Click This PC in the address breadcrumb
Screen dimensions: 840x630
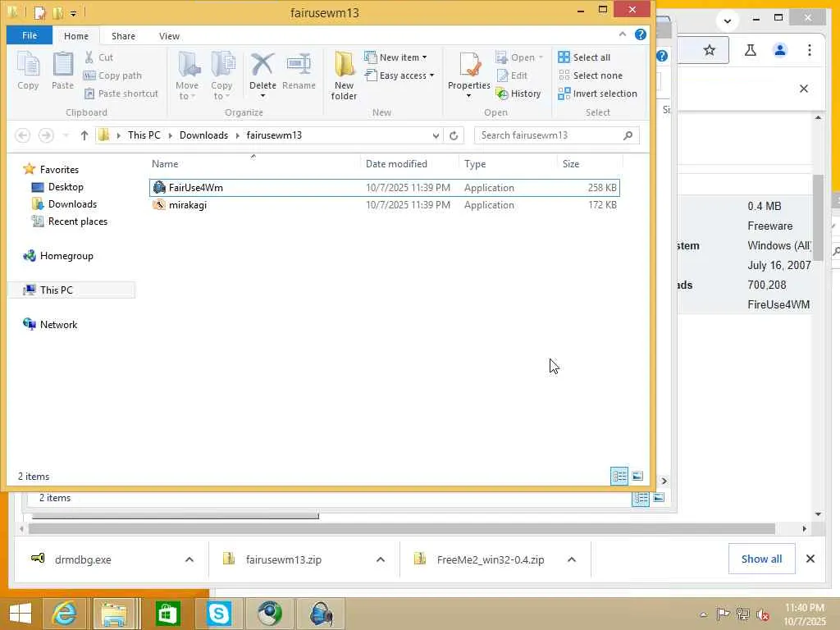[144, 135]
